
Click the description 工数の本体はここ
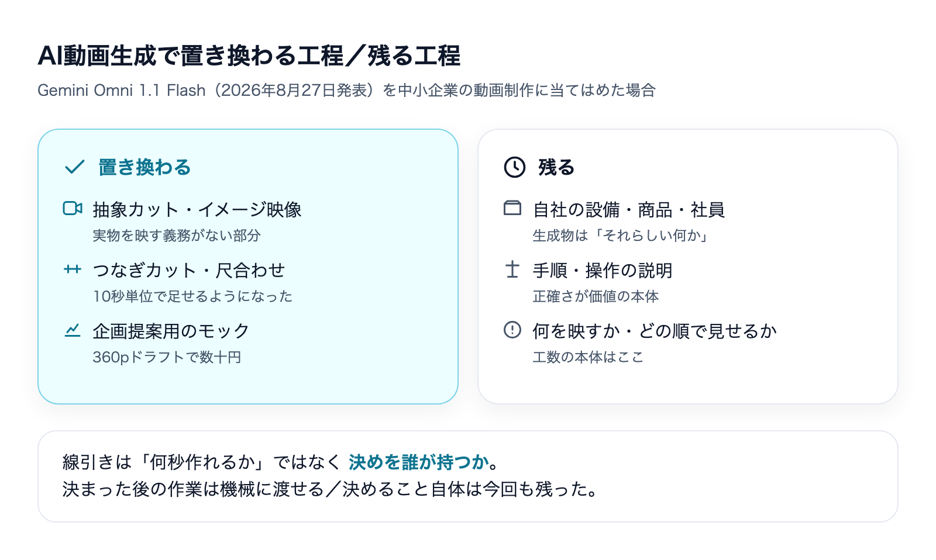tap(588, 357)
